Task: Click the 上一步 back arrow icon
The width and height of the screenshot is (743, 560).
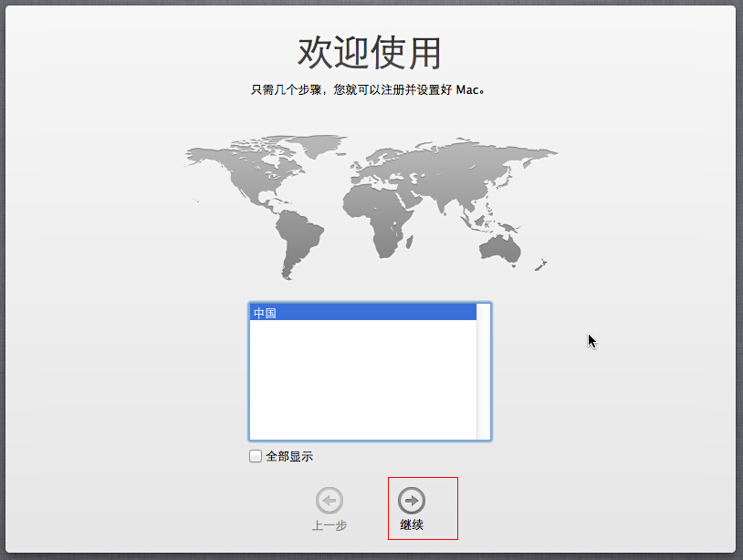Action: (x=330, y=501)
